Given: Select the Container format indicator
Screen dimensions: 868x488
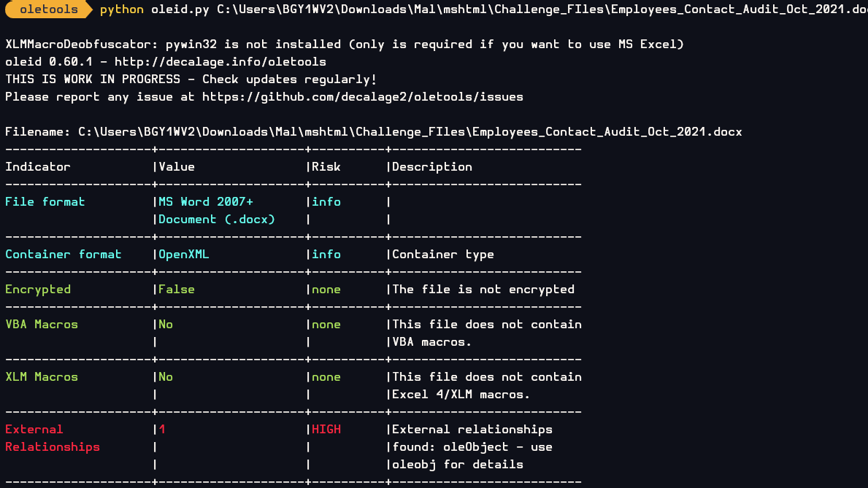Looking at the screenshot, I should pyautogui.click(x=63, y=255).
